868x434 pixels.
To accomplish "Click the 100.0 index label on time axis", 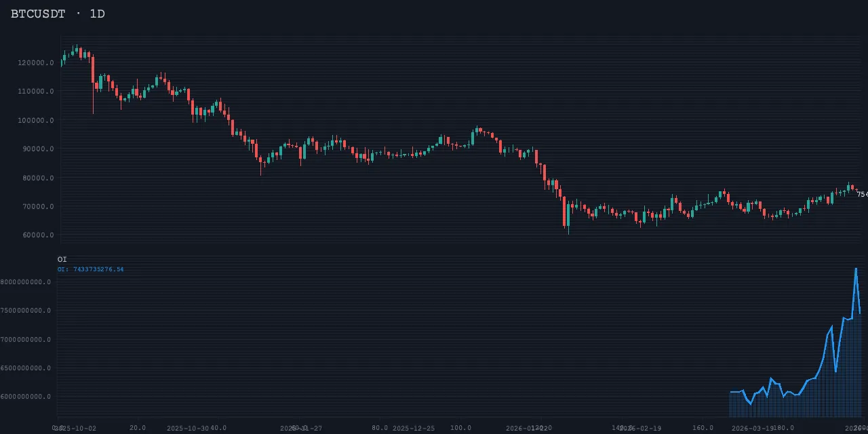I will click(x=460, y=428).
